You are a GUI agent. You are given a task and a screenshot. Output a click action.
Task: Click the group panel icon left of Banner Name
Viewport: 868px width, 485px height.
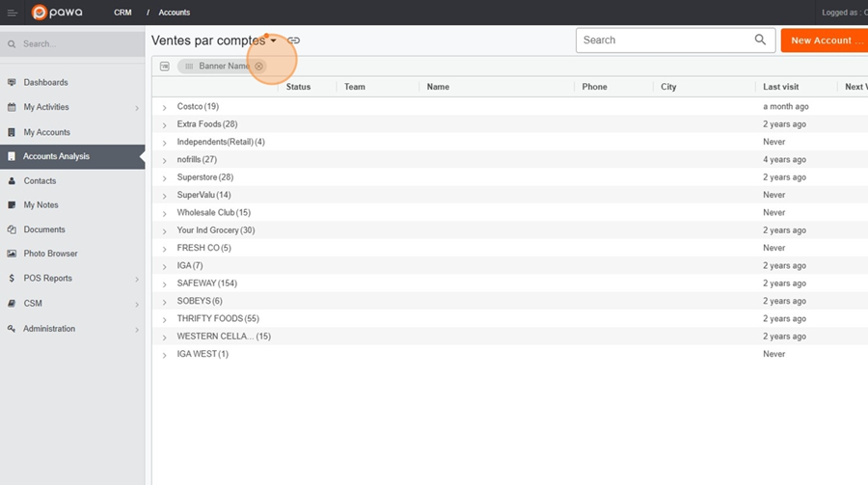(164, 66)
